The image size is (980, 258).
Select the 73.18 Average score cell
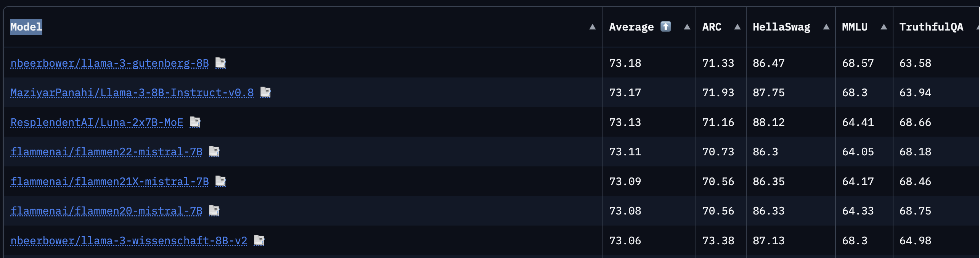point(625,63)
